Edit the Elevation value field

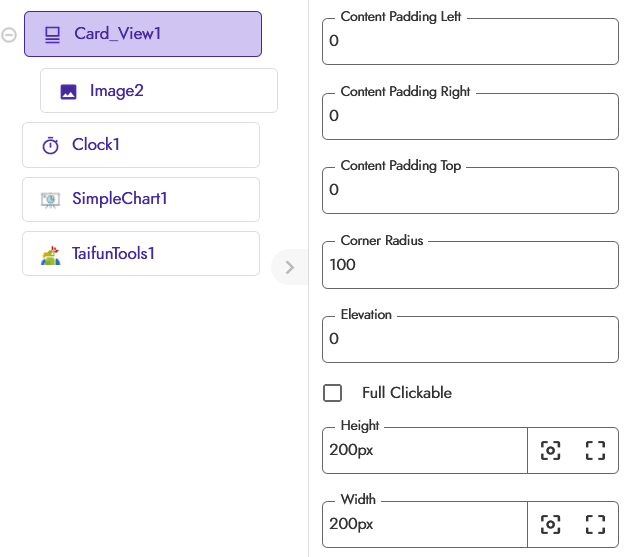(x=470, y=339)
